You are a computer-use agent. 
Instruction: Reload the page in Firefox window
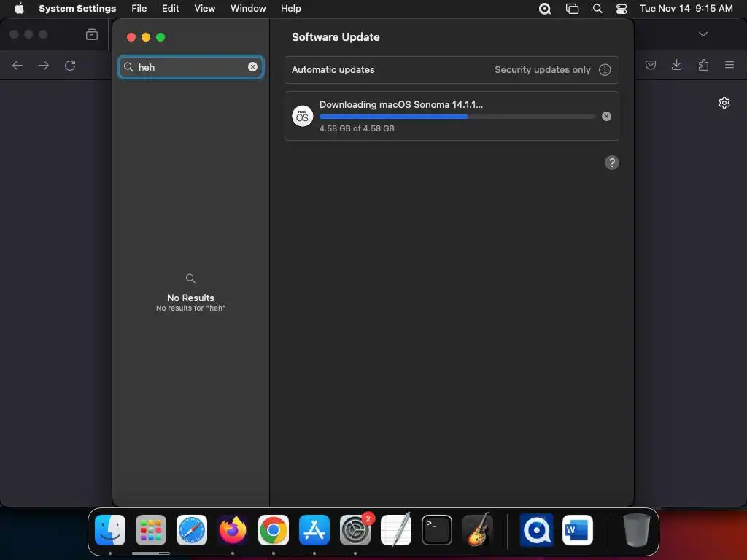[70, 65]
